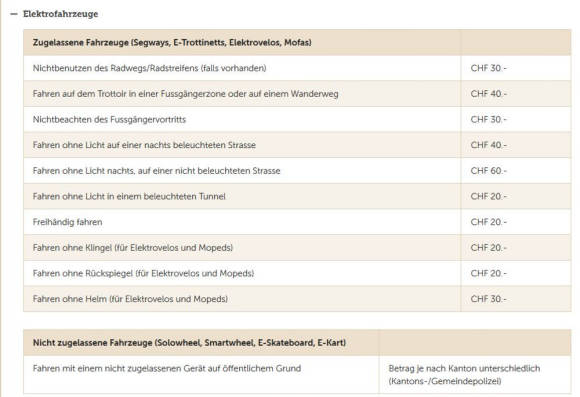
Task: Click the CHF 60.- fine amount
Action: pos(488,171)
